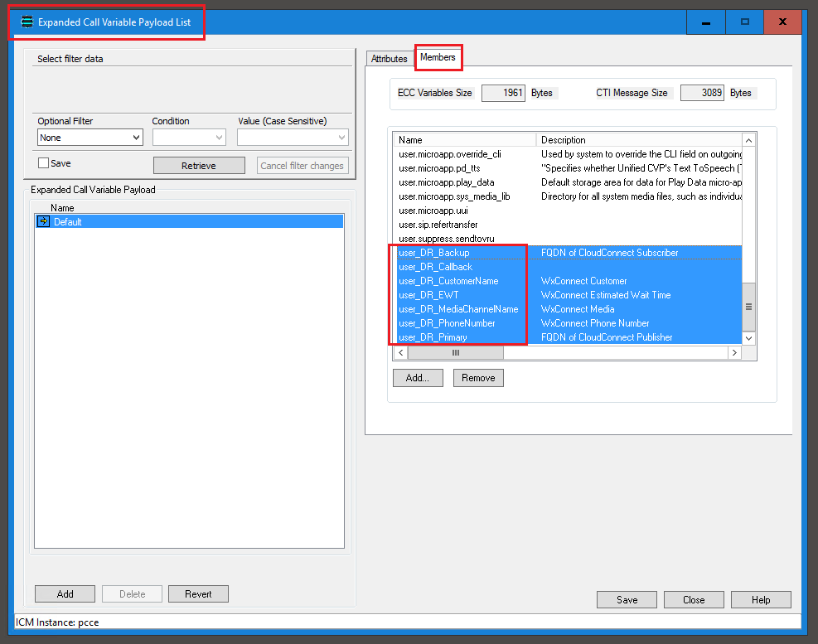Viewport: 818px width, 644px height.
Task: Click the Name column header in payload list
Action: [62, 208]
